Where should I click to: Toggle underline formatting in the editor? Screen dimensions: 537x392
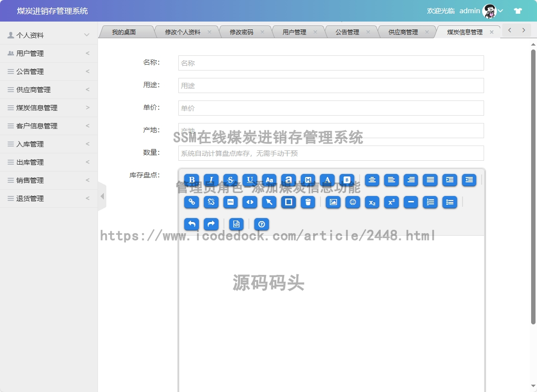click(250, 180)
